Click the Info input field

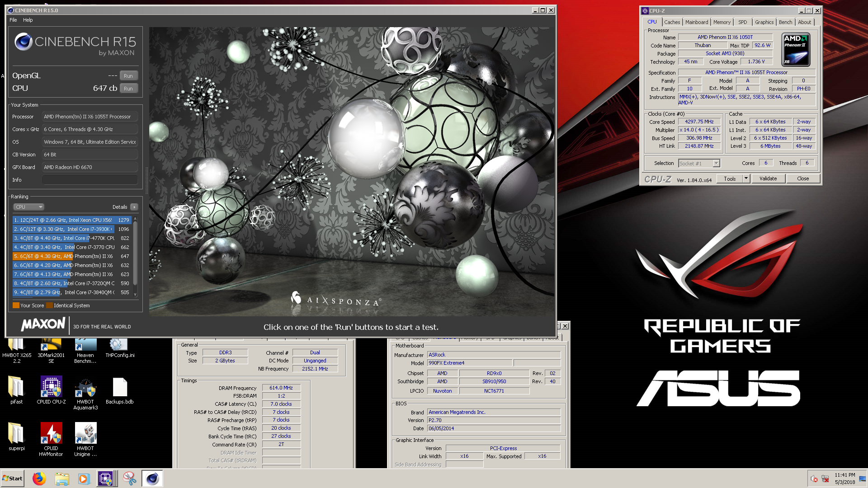tap(90, 180)
